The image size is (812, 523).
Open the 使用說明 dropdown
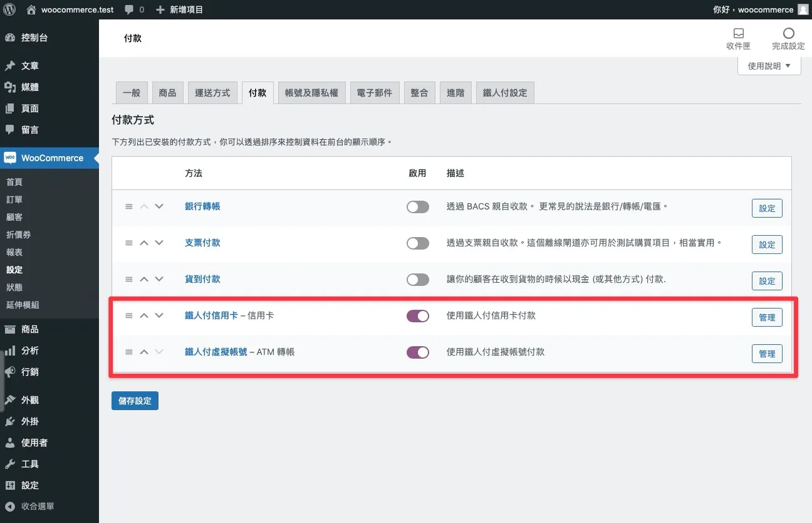769,66
